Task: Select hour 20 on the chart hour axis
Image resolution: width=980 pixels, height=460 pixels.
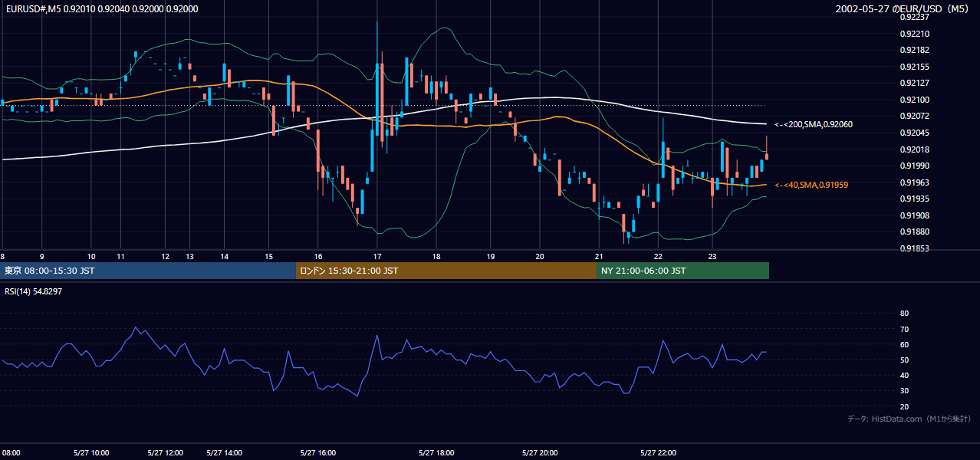Action: (x=540, y=256)
